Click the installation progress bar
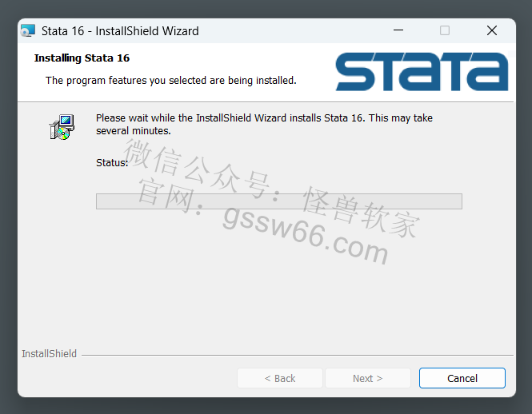This screenshot has height=414, width=532. coord(279,201)
